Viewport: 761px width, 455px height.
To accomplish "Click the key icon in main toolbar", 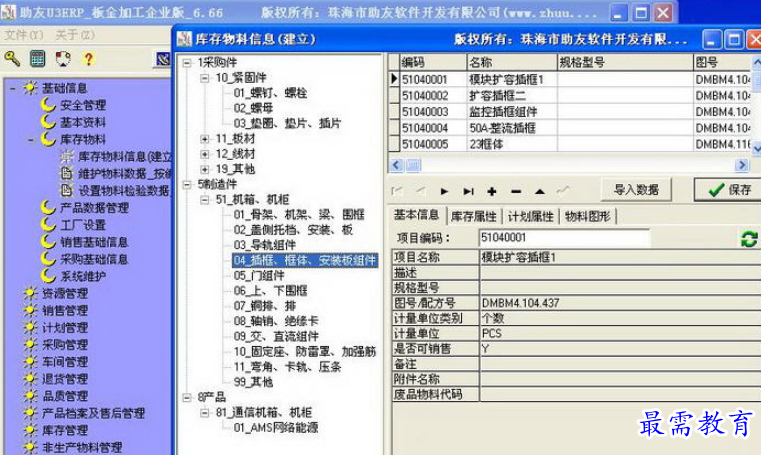I will coord(12,59).
